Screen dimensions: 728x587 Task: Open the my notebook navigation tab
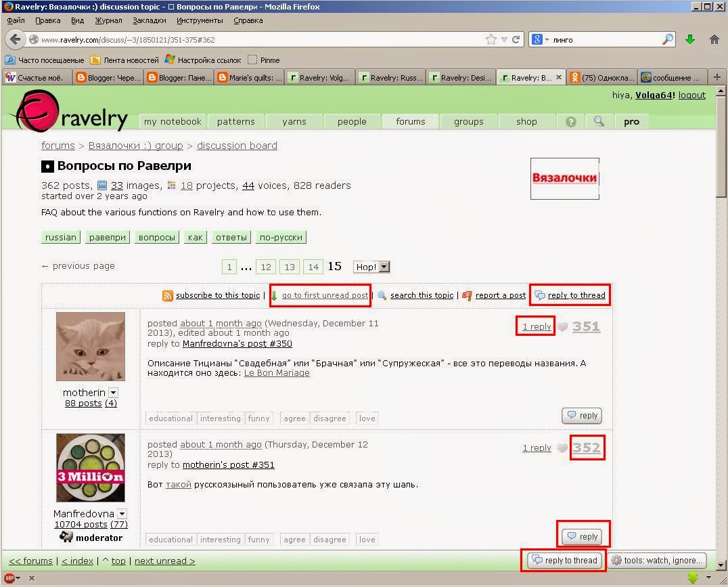(x=173, y=121)
